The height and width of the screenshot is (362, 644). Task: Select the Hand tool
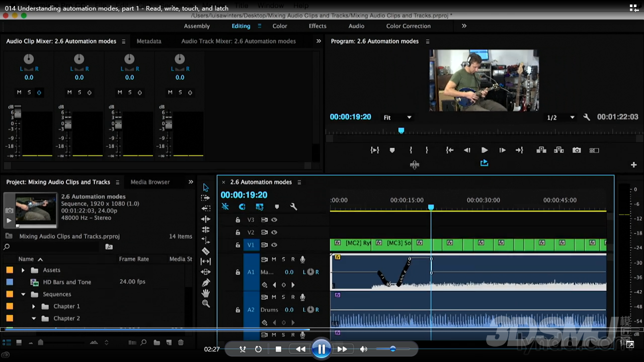(206, 293)
